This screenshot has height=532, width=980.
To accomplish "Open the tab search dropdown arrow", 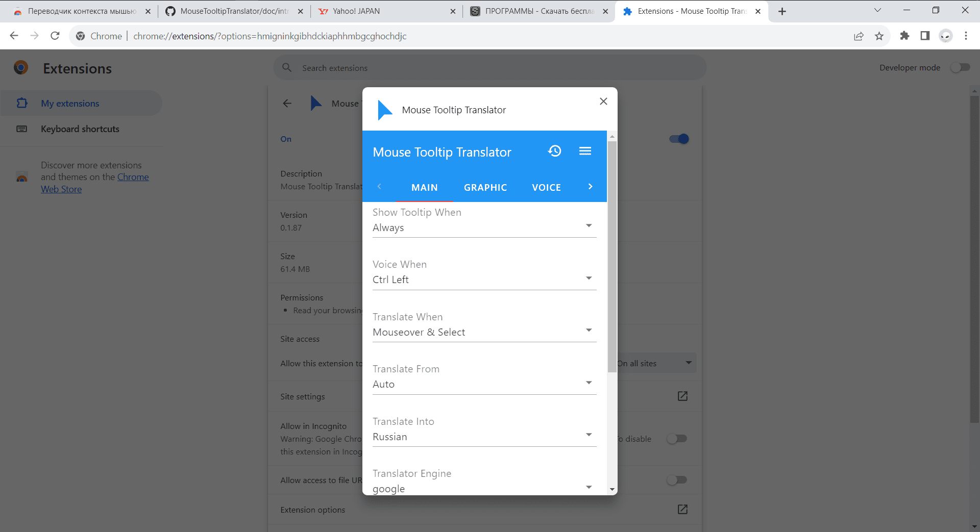I will click(x=878, y=10).
